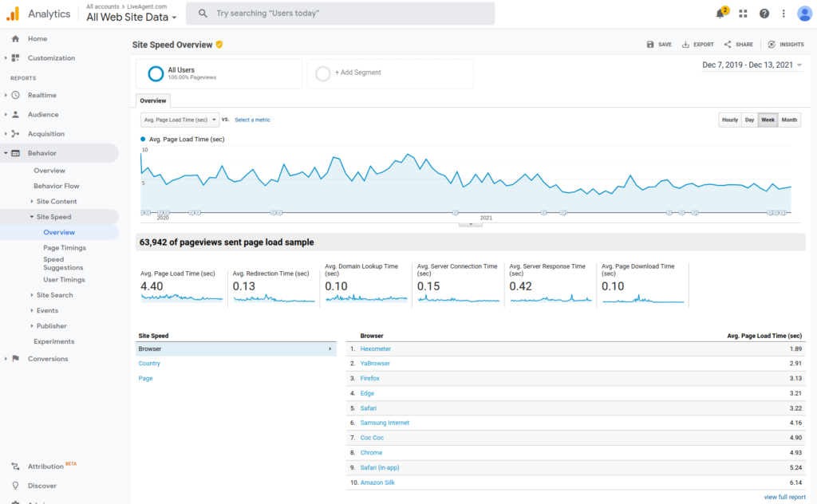Share the Site Speed report
Screen dimensions: 817x504
point(736,45)
